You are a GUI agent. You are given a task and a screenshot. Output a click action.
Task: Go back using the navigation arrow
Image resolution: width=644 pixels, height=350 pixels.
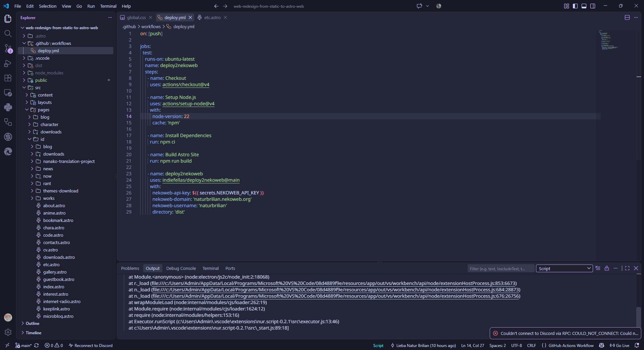tap(216, 6)
